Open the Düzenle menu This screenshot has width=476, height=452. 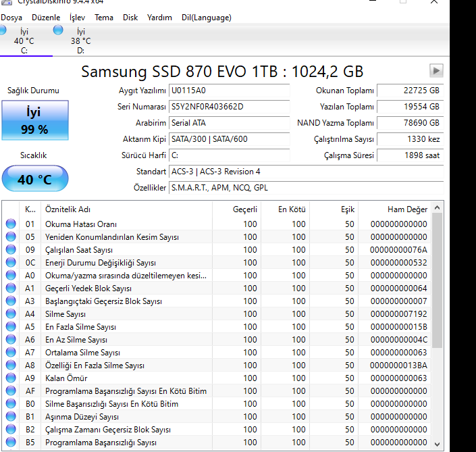(x=46, y=18)
